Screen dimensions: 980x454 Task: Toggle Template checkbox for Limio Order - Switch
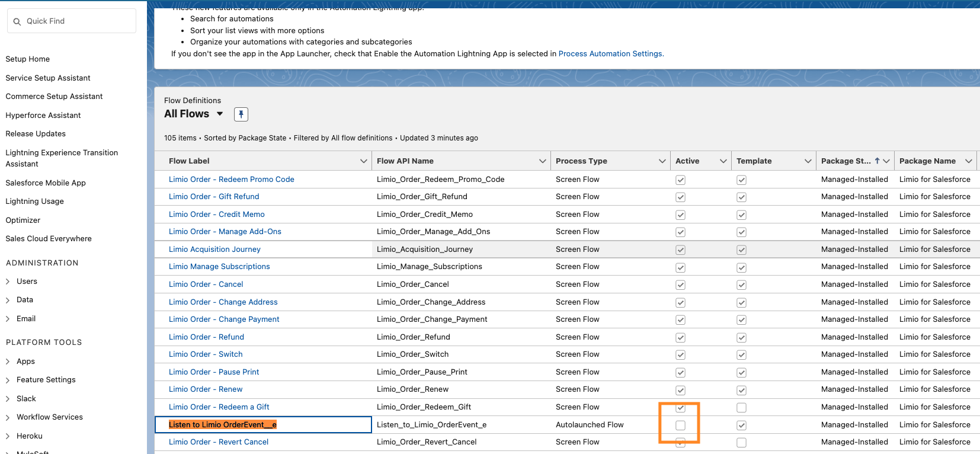(x=741, y=354)
